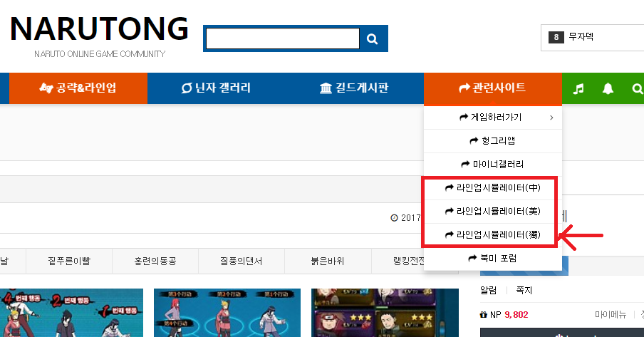Open 마이너갤러리 from the dropdown
Viewport: 644px width, 337px height.
tap(492, 164)
